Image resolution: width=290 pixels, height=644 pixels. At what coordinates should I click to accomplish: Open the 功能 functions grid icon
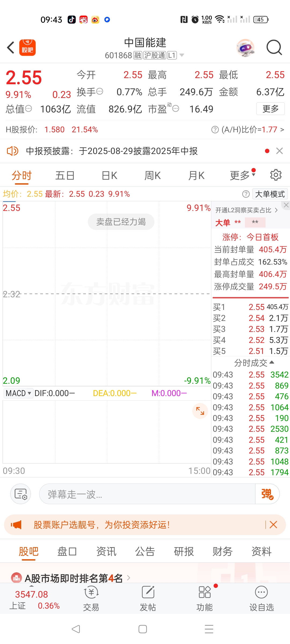click(205, 599)
